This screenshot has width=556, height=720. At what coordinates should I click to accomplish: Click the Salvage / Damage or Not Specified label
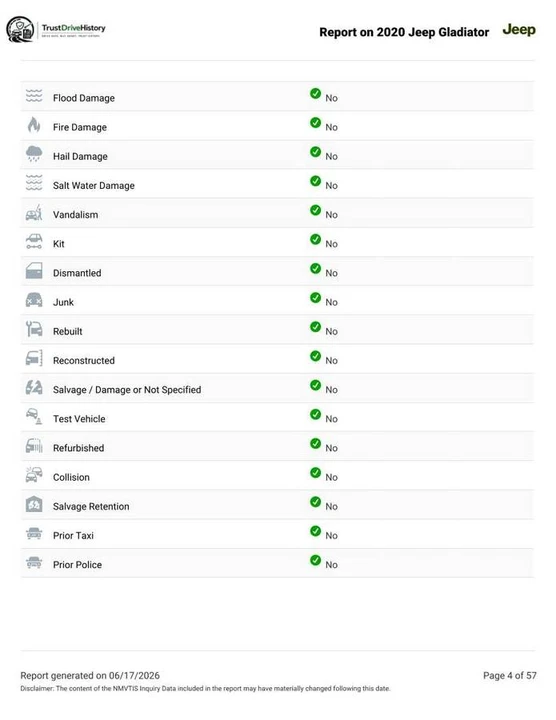[127, 390]
